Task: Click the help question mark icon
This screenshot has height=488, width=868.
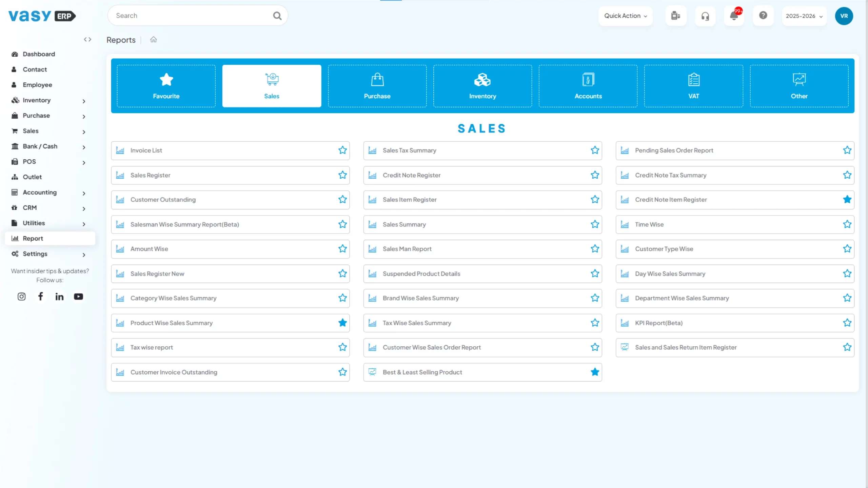Action: coord(763,16)
